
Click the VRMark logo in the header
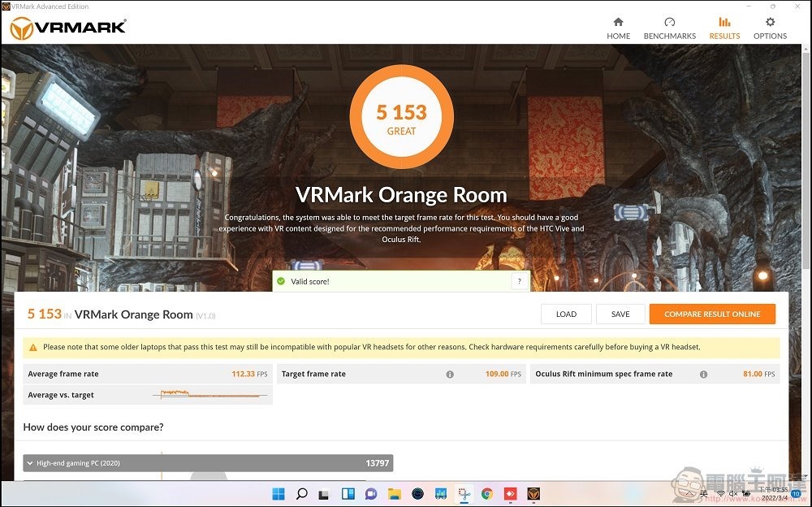click(x=68, y=28)
